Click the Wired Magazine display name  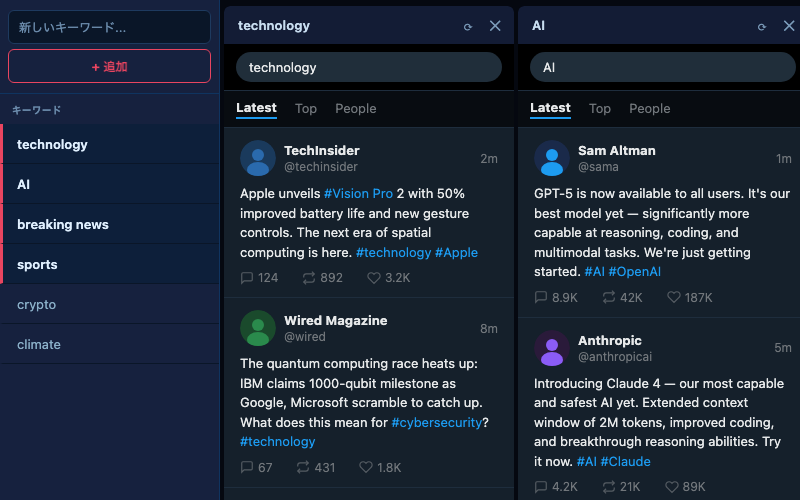click(x=335, y=320)
